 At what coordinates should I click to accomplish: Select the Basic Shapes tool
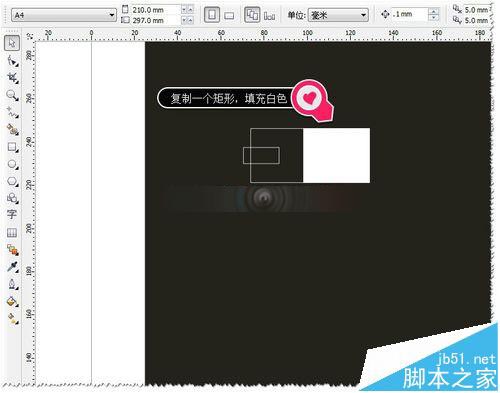[12, 198]
